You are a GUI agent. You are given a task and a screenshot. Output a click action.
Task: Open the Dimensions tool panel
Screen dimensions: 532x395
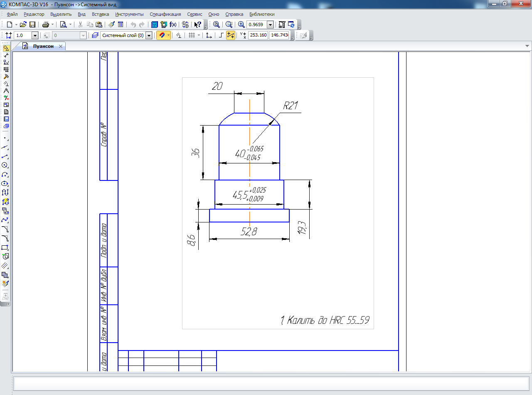(5, 55)
